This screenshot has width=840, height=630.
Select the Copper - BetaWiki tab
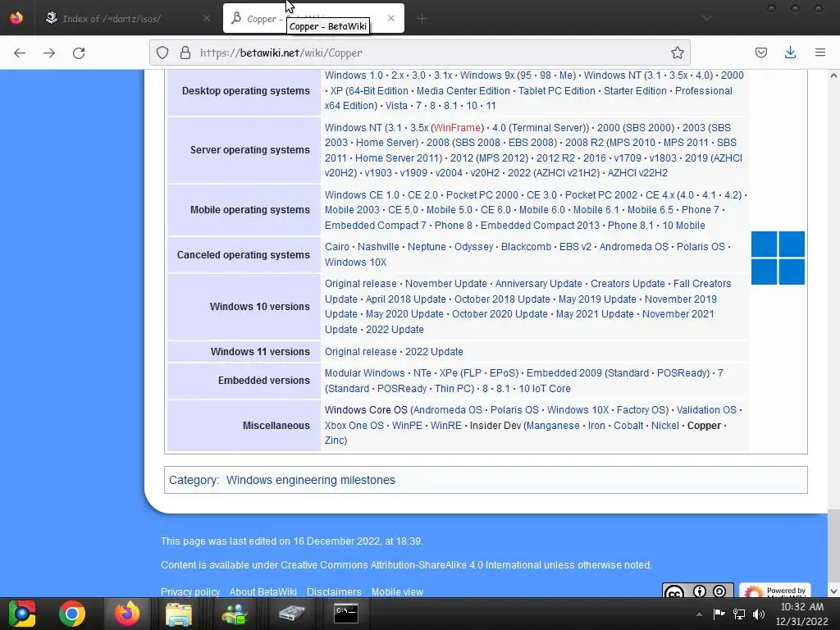pyautogui.click(x=313, y=18)
